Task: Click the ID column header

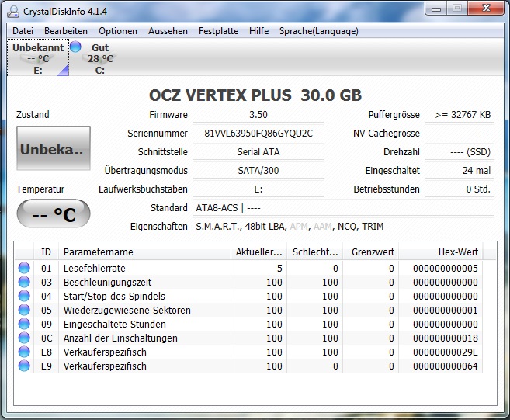Action: [x=46, y=252]
